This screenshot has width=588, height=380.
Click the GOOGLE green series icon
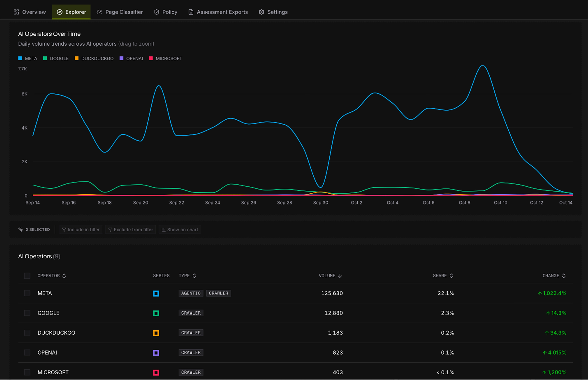click(x=156, y=313)
